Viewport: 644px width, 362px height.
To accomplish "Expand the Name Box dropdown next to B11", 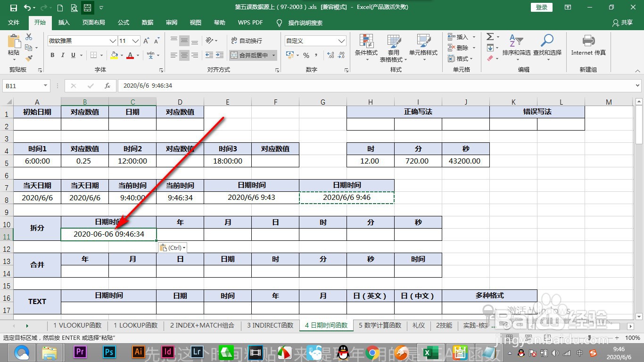I will [45, 86].
